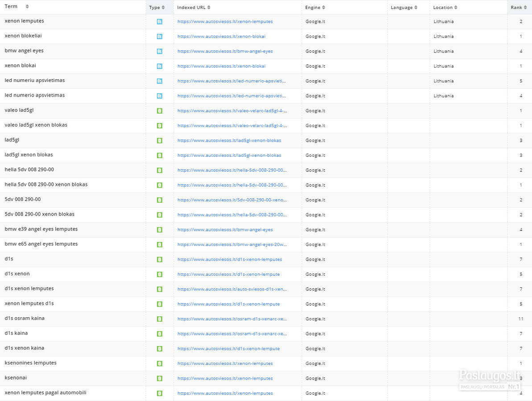Click type icon for xenon blokai row
The width and height of the screenshot is (532, 401).
[x=160, y=66]
